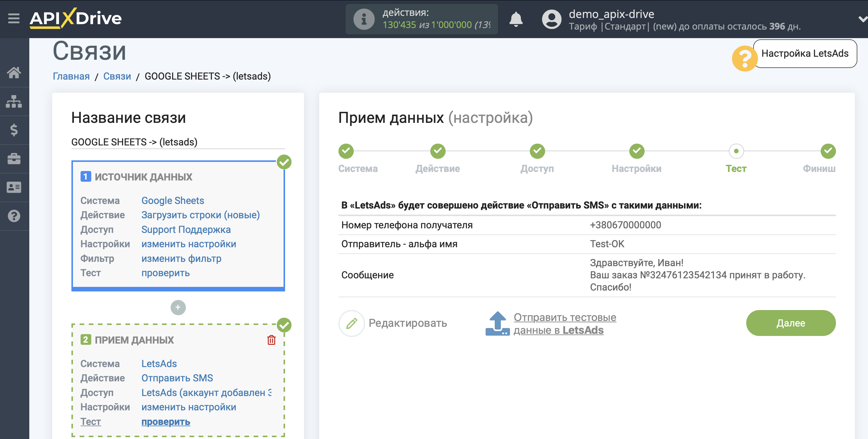Open Загрузить строки (новые) action link
Image resolution: width=868 pixels, height=439 pixels.
(x=201, y=215)
